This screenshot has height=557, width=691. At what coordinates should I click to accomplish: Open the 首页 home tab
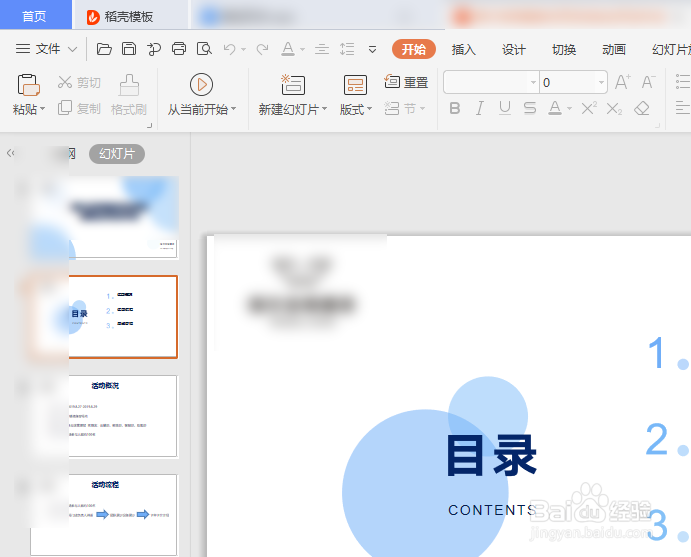tap(35, 15)
